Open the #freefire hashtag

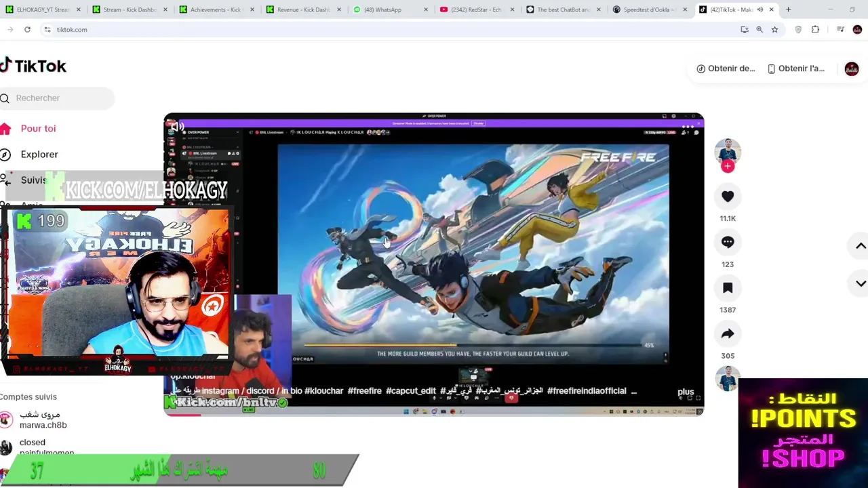coord(364,391)
